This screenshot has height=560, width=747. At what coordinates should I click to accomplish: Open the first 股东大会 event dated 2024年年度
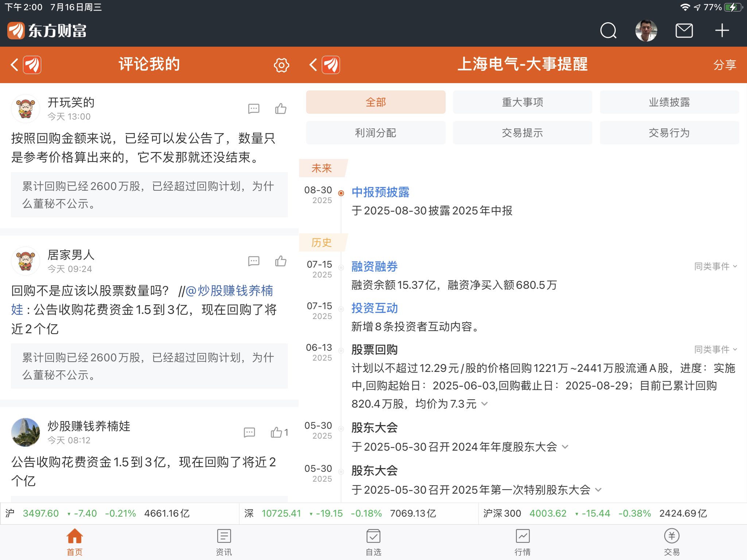375,428
